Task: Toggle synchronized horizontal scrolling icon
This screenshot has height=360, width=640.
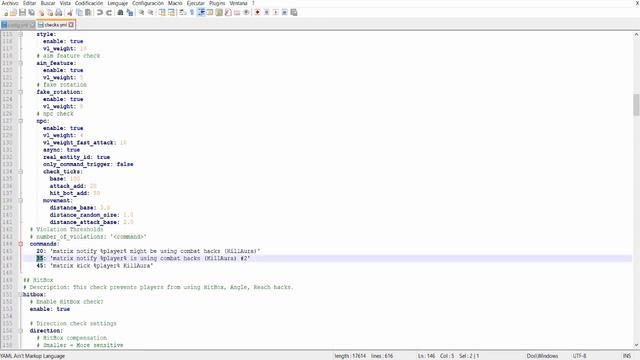Action: (171, 13)
